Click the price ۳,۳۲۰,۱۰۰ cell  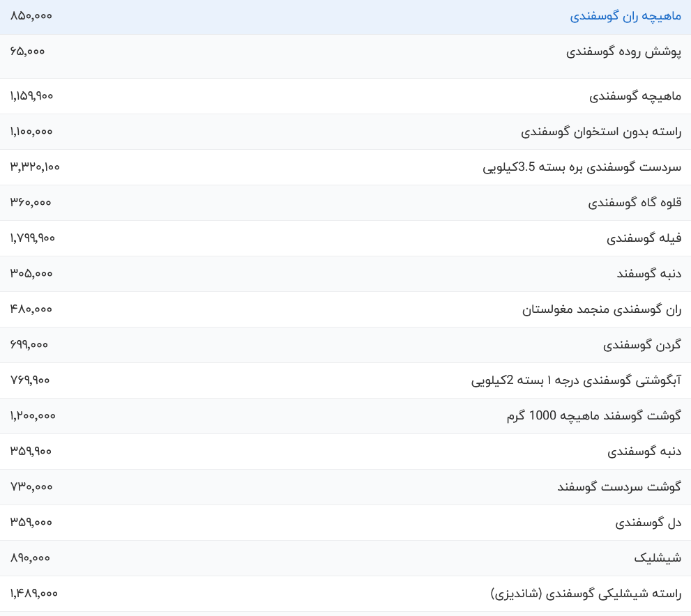click(35, 167)
